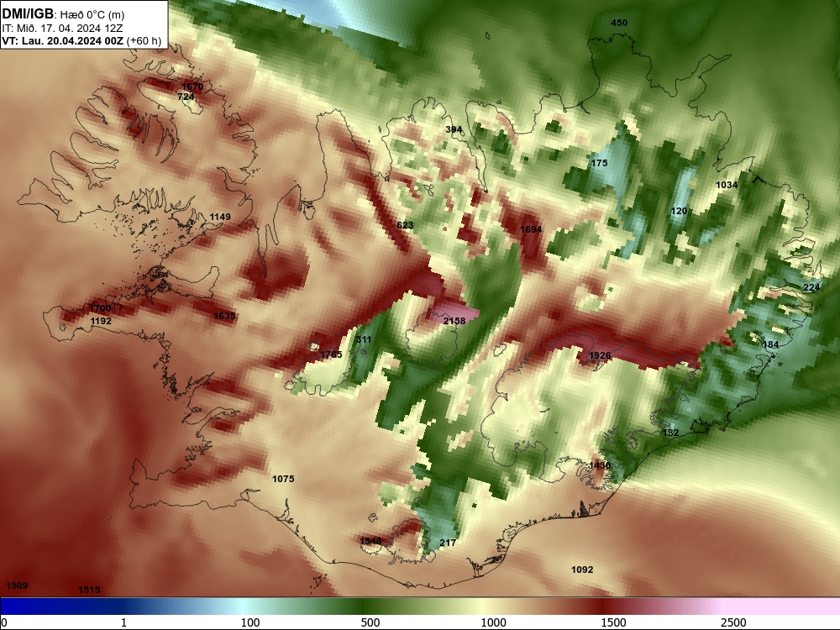Select the 1500 tick on the color scale
840x630 pixels.
pyautogui.click(x=613, y=622)
